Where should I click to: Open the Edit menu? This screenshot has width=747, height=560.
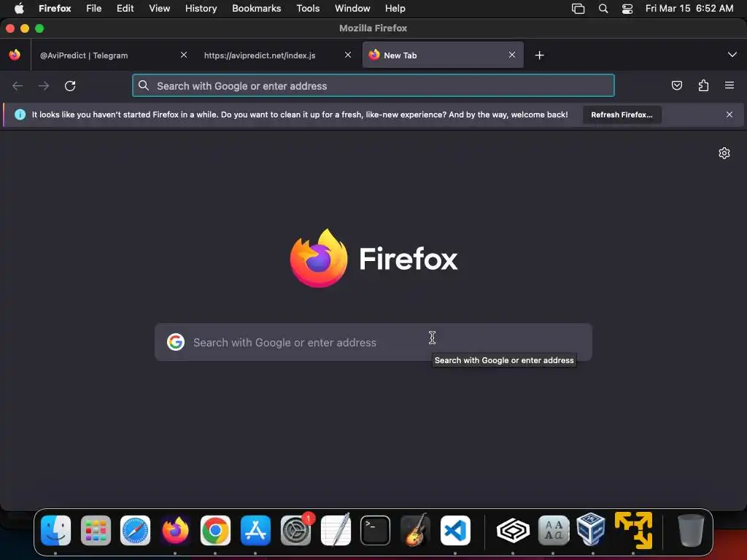click(x=125, y=8)
